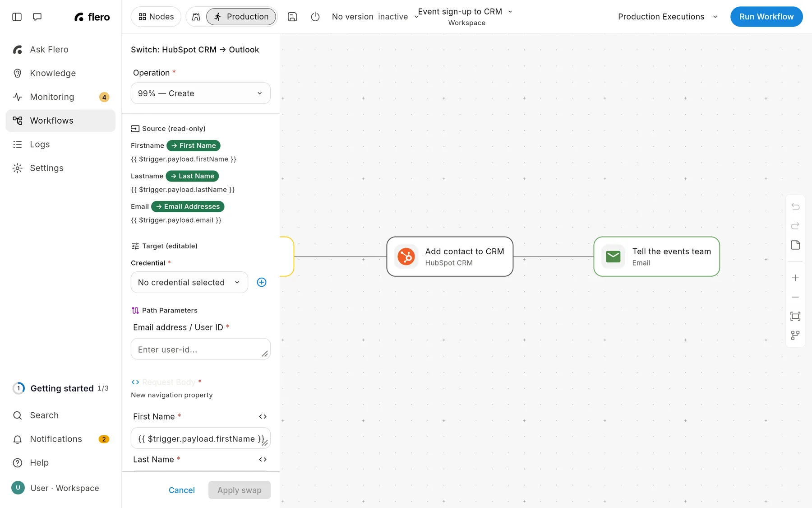Open the Operation 99% — Create dropdown

(201, 93)
